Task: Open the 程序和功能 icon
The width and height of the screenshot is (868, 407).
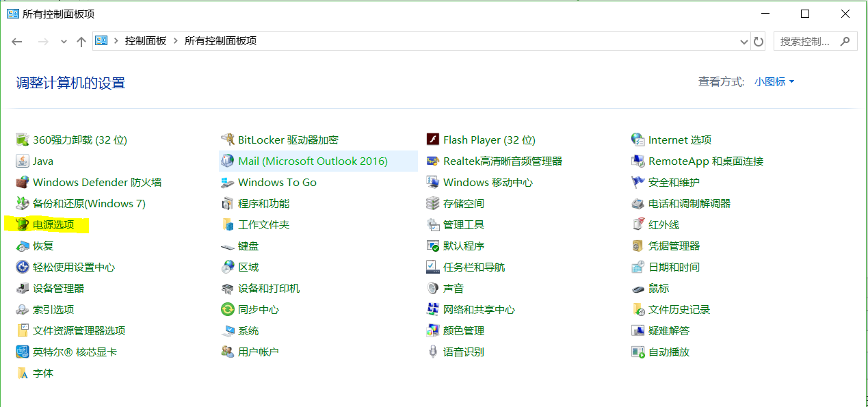Action: tap(228, 203)
